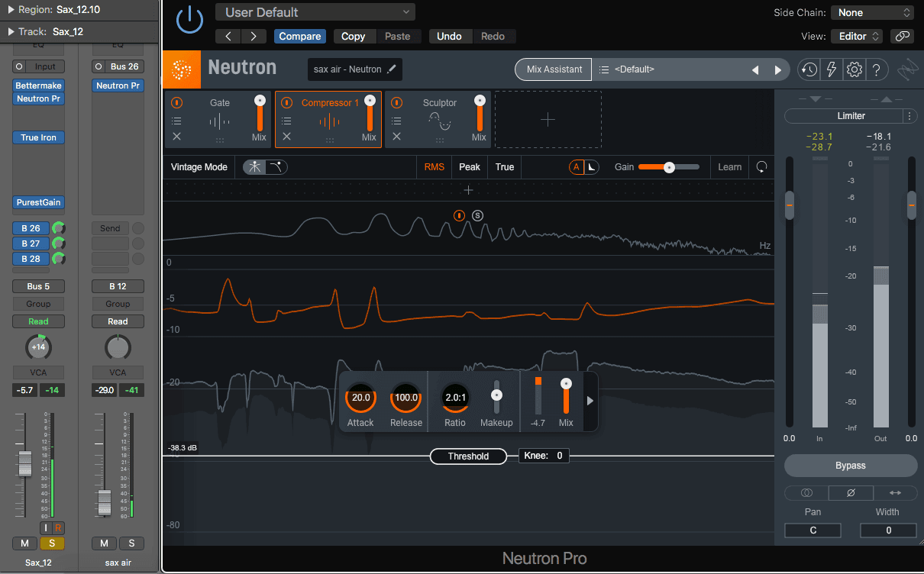This screenshot has width=924, height=574.
Task: Remove the Compressor 1 module
Action: (286, 137)
